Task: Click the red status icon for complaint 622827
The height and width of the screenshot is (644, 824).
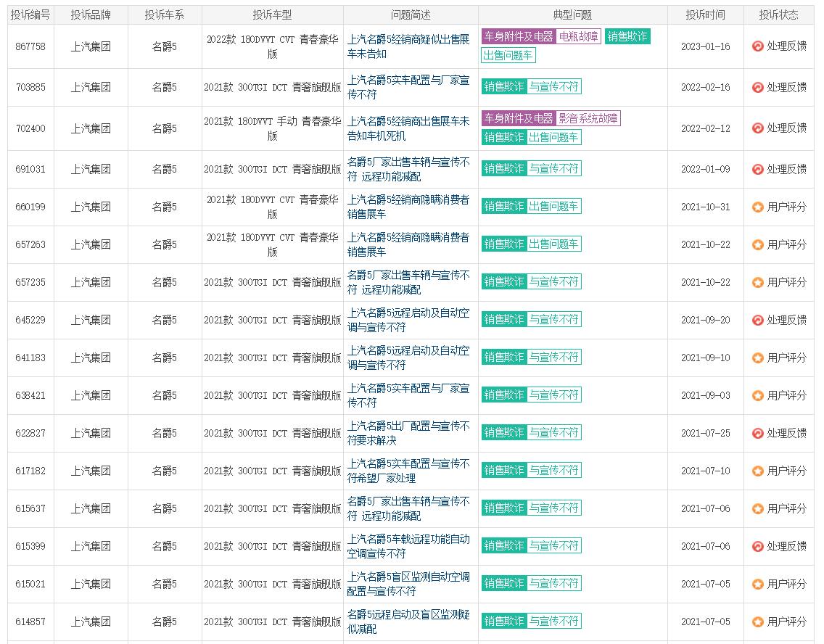Action: 759,433
